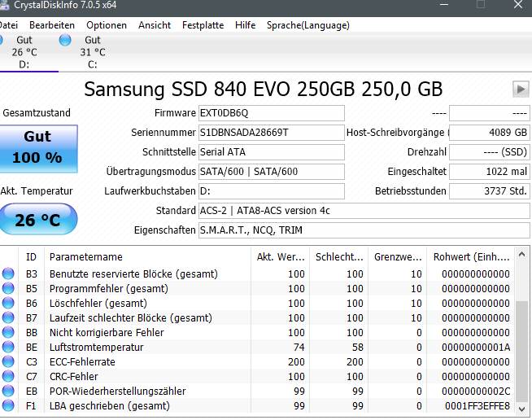Click raw value 00000000001A

pos(476,347)
